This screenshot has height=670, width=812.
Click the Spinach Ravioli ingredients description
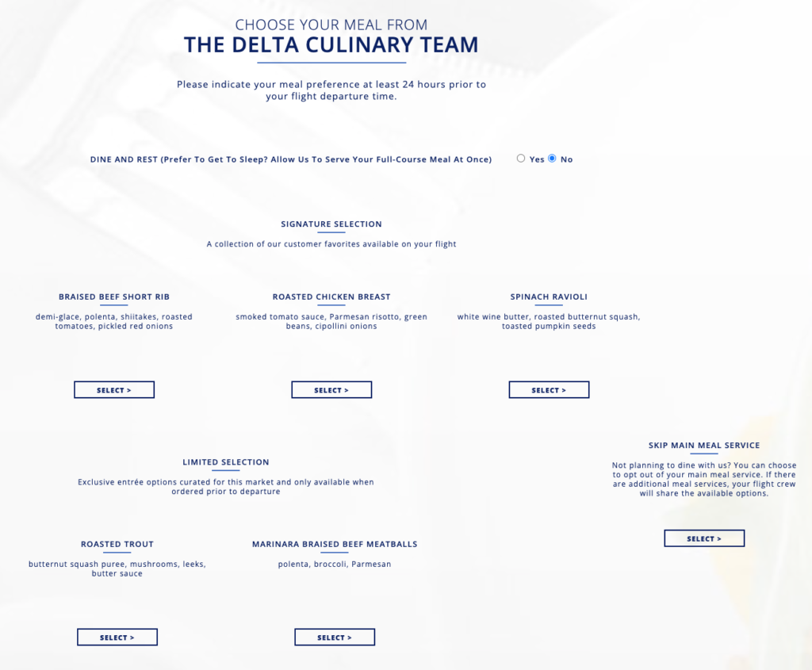(x=549, y=321)
